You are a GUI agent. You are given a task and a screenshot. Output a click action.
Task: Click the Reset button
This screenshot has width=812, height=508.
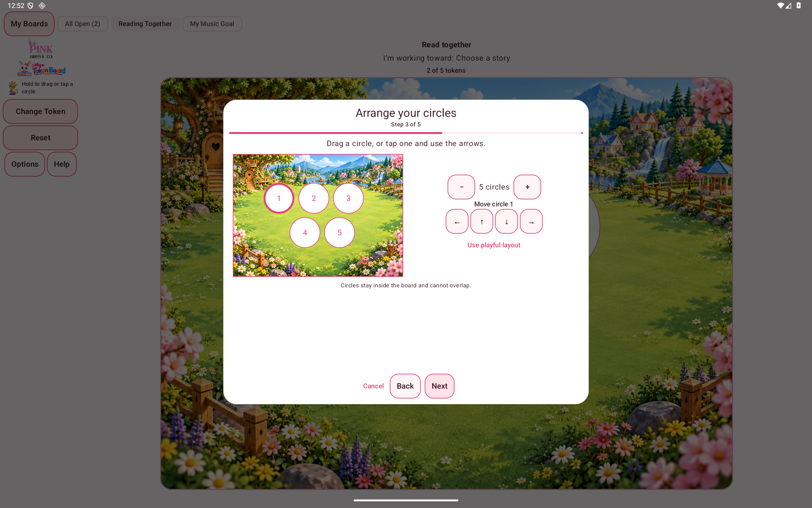41,138
